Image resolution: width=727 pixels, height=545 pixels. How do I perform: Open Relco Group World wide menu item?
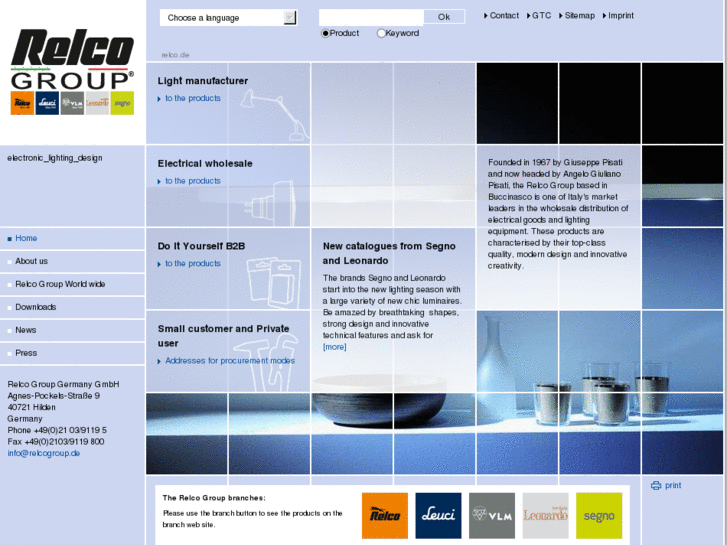[x=60, y=284]
